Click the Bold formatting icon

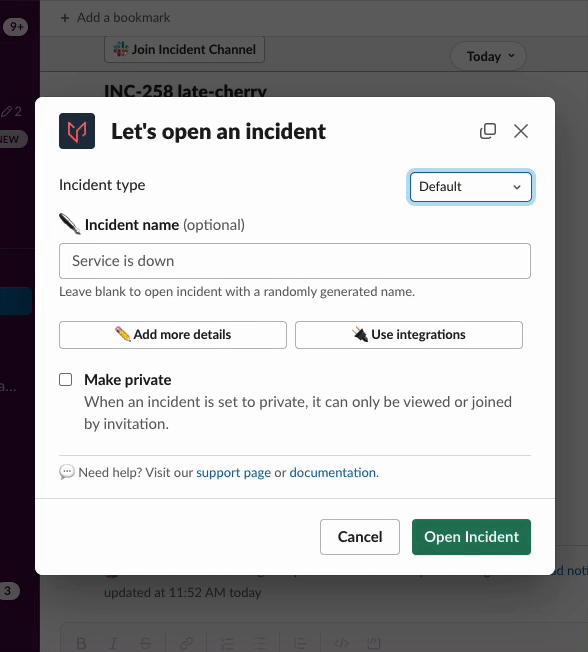coord(82,643)
